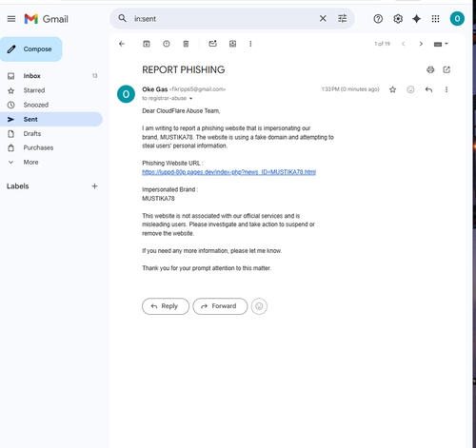Archive this email
The image size is (476, 448).
click(147, 44)
